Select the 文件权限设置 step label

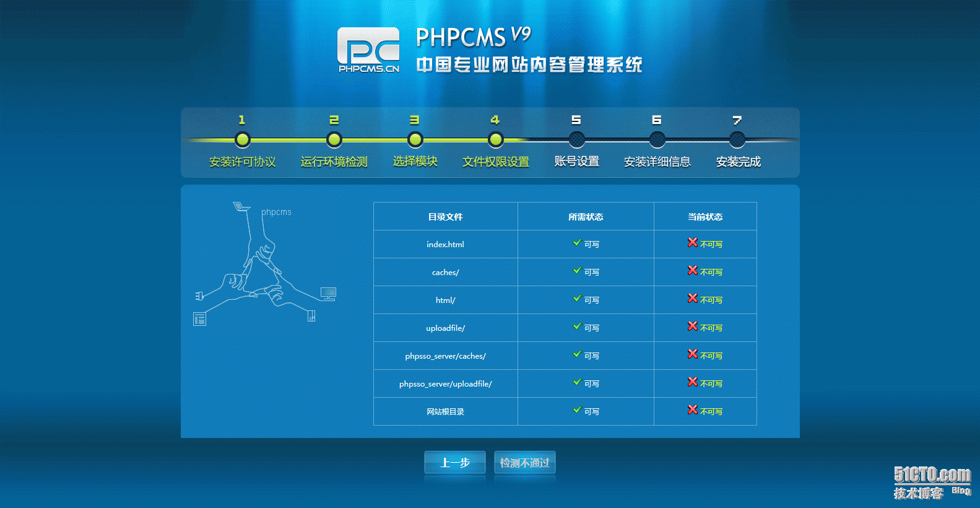tap(496, 162)
